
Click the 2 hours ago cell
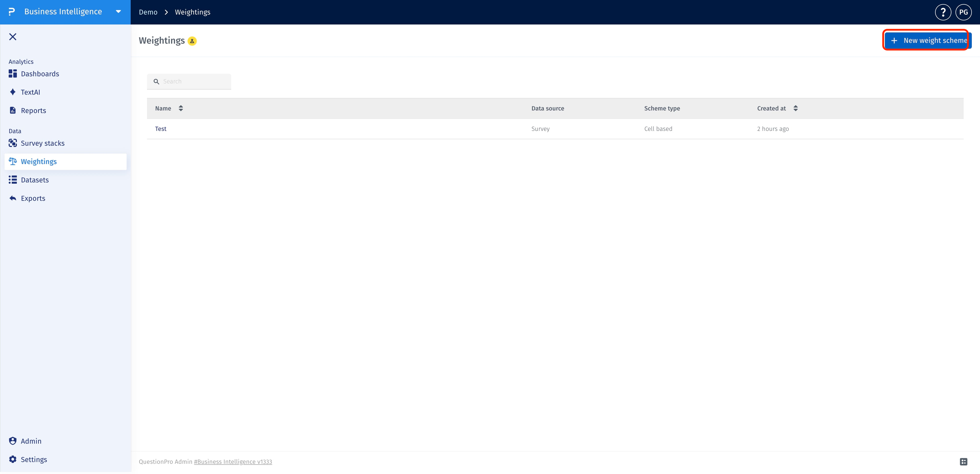click(x=773, y=129)
